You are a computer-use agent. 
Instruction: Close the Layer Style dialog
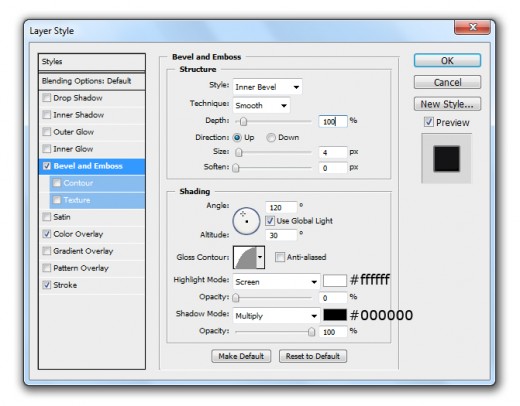tap(472, 27)
